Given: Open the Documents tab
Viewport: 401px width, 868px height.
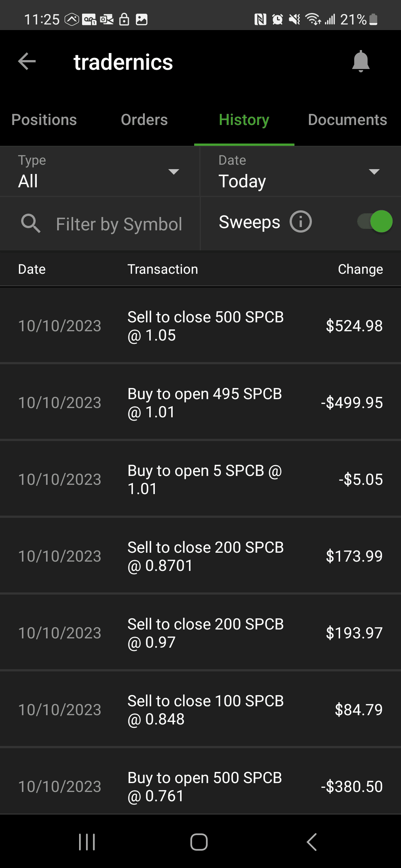Looking at the screenshot, I should coord(348,120).
